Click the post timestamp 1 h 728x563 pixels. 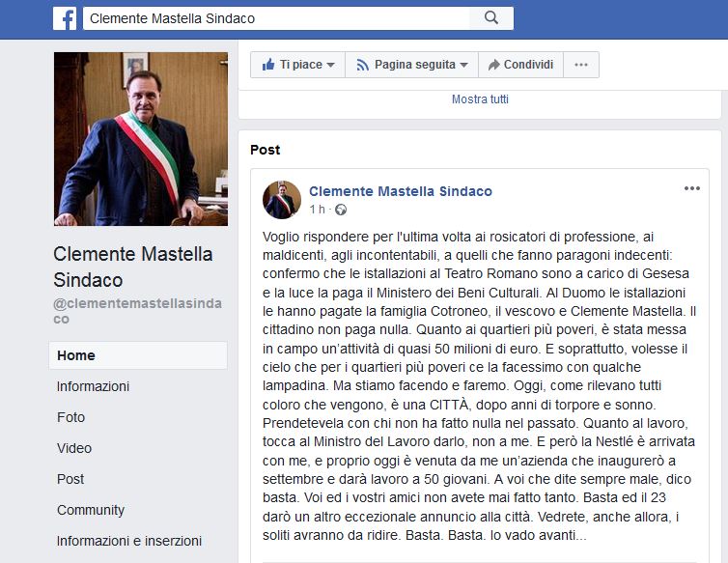click(x=317, y=210)
